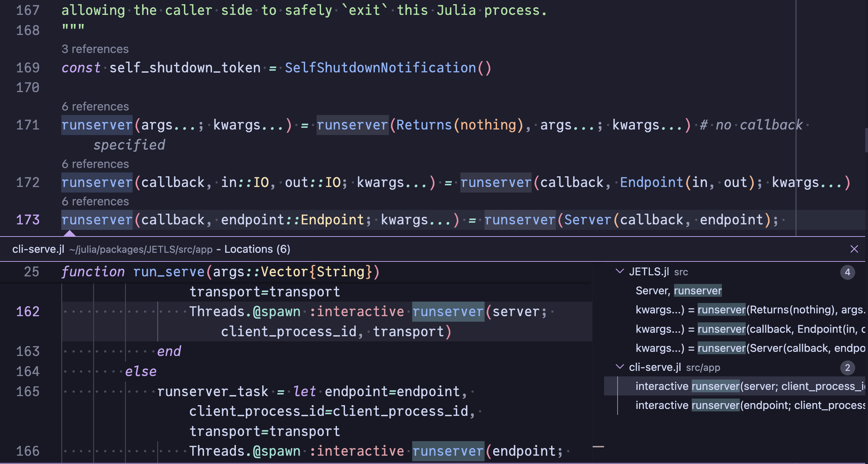Click highlighted runserver on peek line 166
This screenshot has height=464, width=868.
(448, 451)
